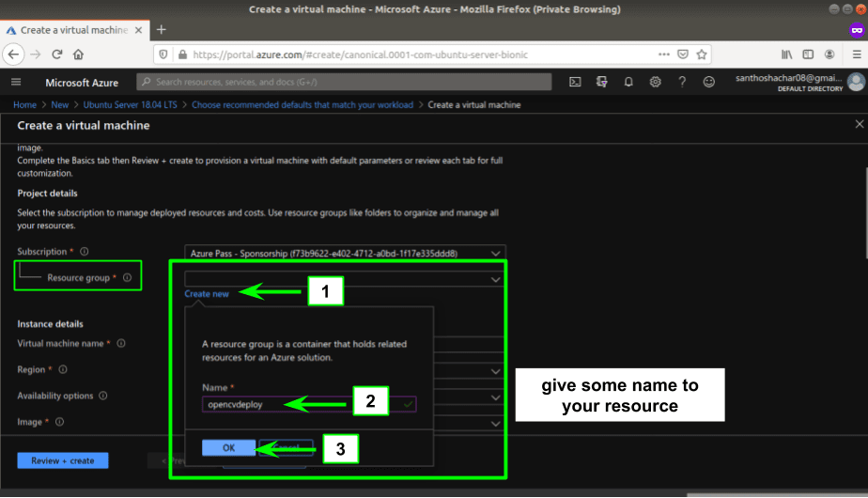
Task: Open the Azure portal hamburger menu
Action: (16, 82)
